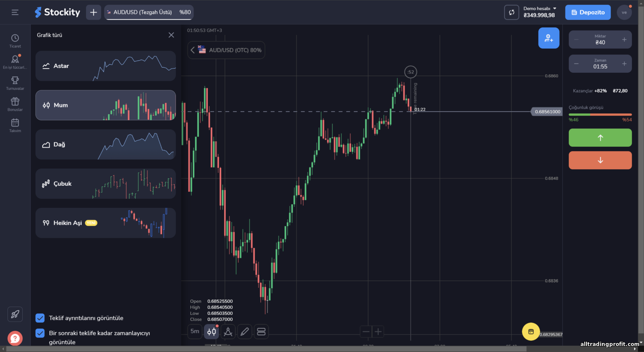Screen dimensions: 644x352
Task: Open Bonuslar in the sidebar
Action: pos(15,104)
